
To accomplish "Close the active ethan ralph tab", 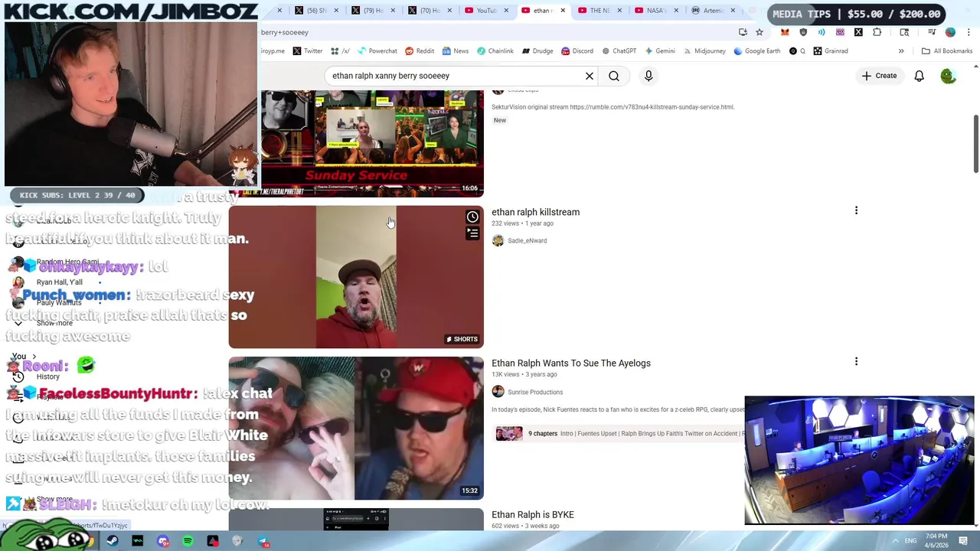I will pos(563,11).
